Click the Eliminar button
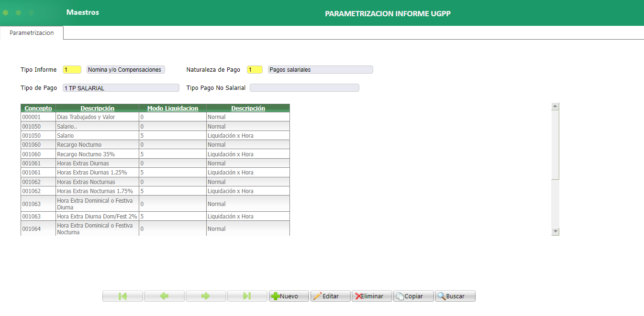Viewport: 644px width, 316px height. [x=372, y=296]
